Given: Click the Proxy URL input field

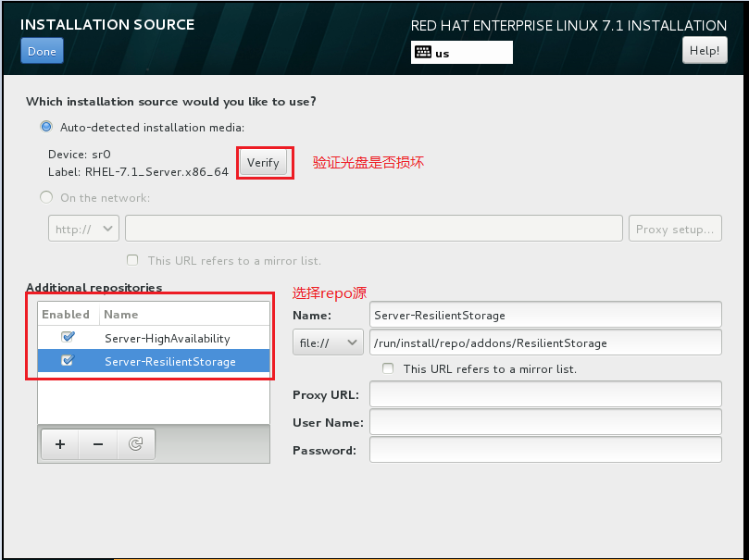Looking at the screenshot, I should (545, 394).
